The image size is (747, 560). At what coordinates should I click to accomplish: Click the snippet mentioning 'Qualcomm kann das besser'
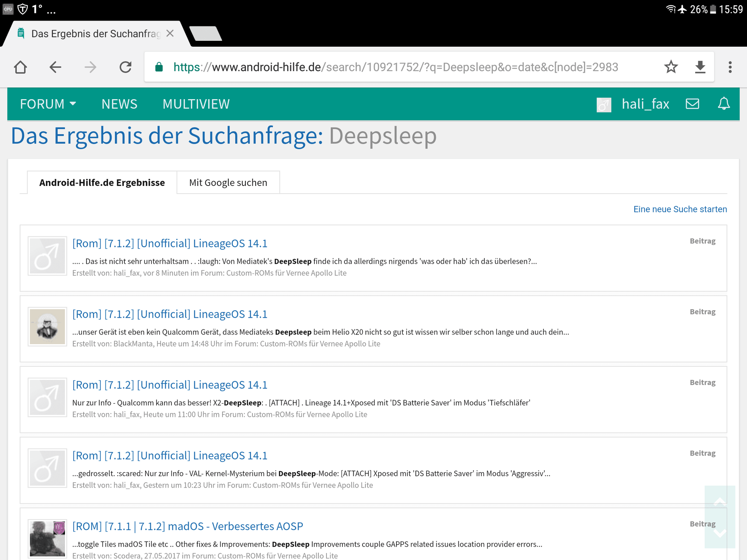tap(301, 403)
